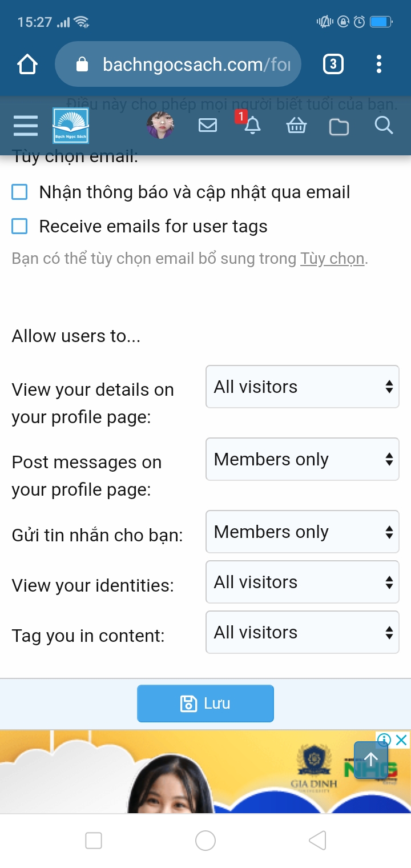The width and height of the screenshot is (411, 868).
Task: Open the shopping basket icon
Action: (x=296, y=126)
